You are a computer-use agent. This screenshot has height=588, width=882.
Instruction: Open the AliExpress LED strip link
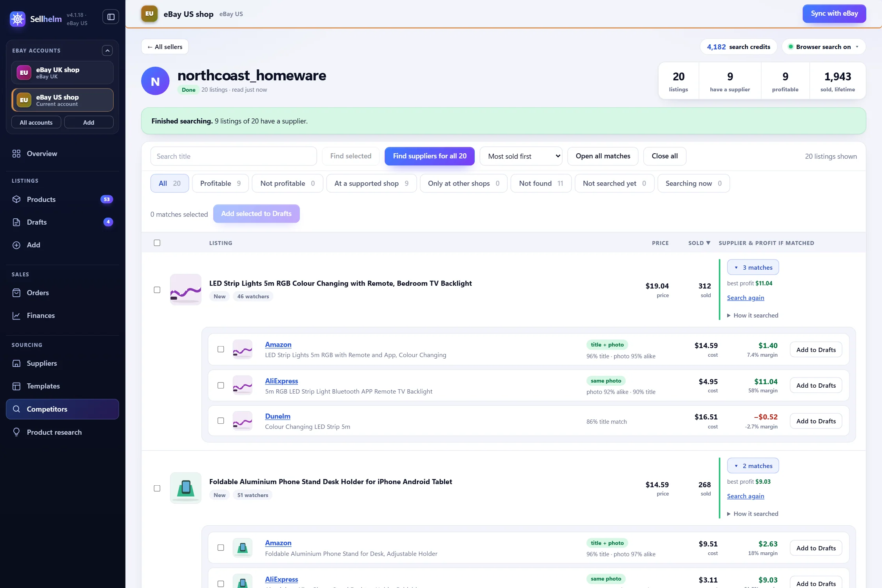click(x=281, y=381)
